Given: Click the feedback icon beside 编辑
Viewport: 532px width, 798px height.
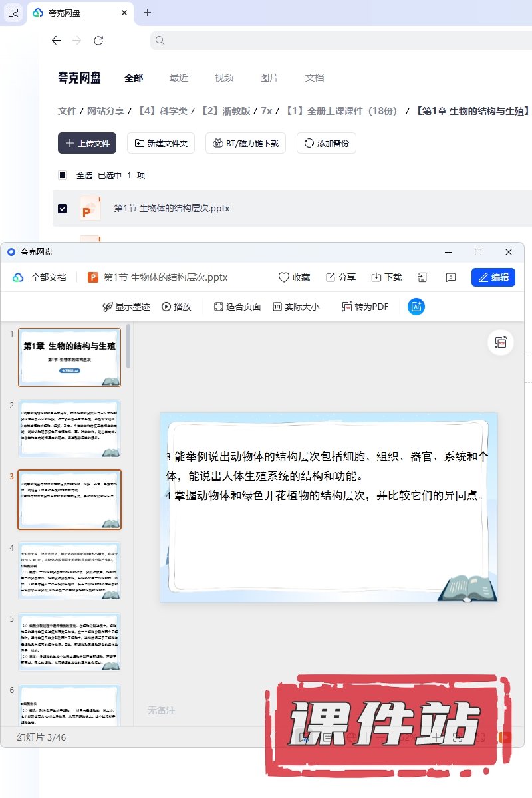Looking at the screenshot, I should [451, 277].
